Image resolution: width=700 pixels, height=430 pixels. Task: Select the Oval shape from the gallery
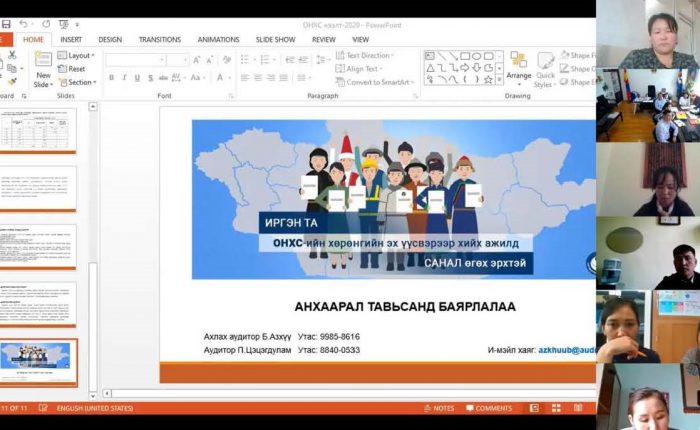pos(476,56)
